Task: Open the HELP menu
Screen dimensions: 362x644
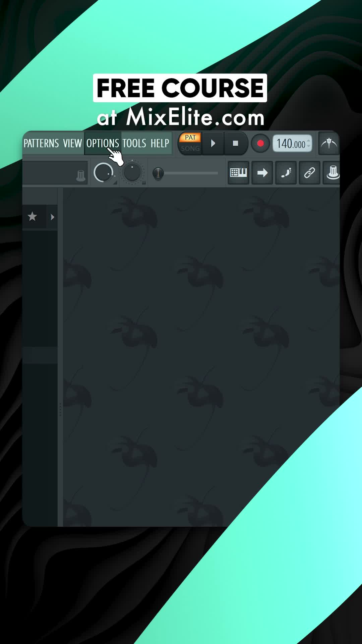Action: tap(160, 143)
